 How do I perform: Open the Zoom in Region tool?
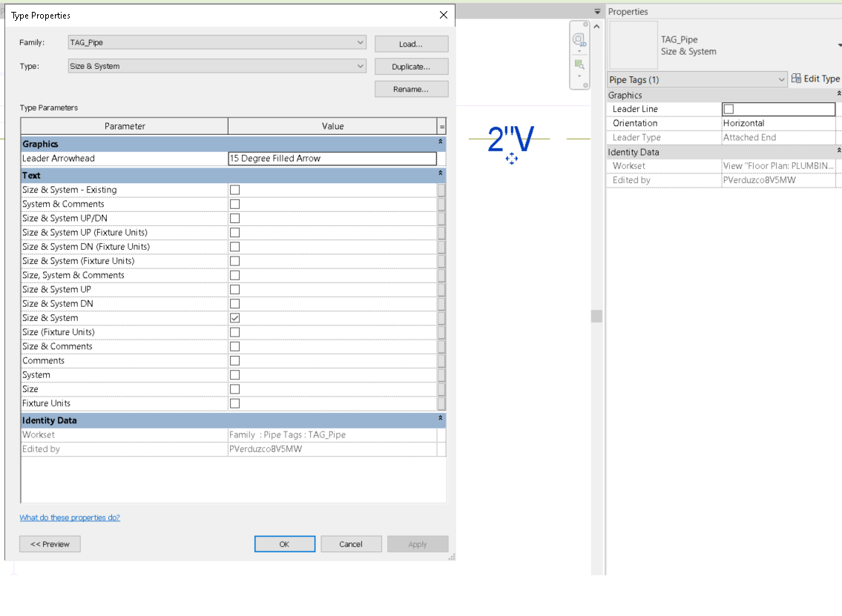click(579, 63)
